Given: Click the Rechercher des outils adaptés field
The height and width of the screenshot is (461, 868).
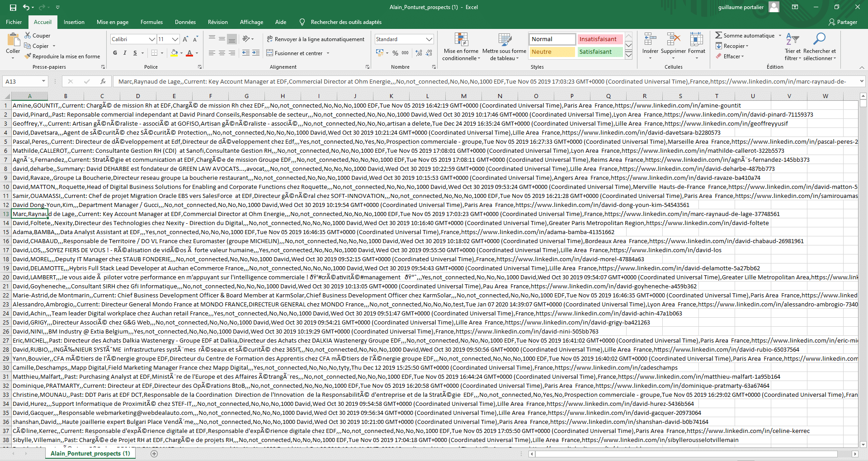Looking at the screenshot, I should pos(346,22).
